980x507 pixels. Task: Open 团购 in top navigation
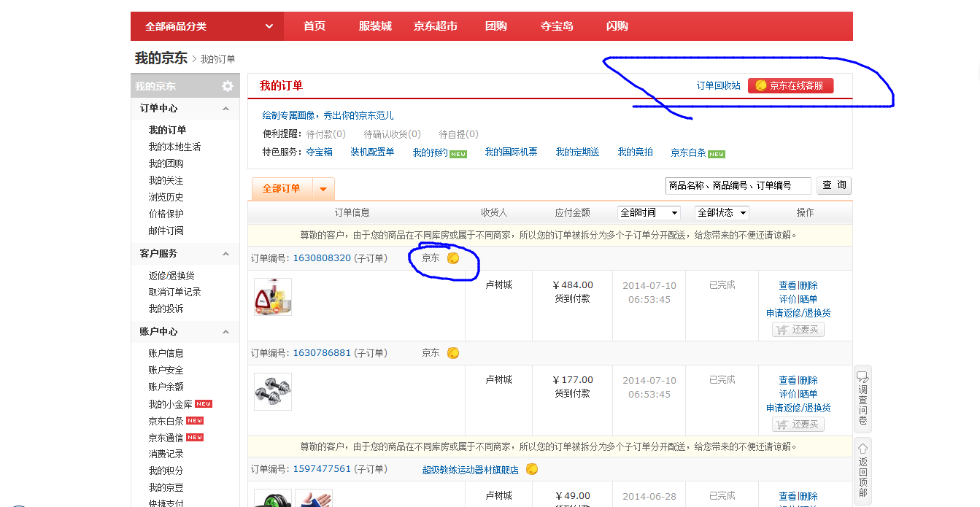coord(496,26)
